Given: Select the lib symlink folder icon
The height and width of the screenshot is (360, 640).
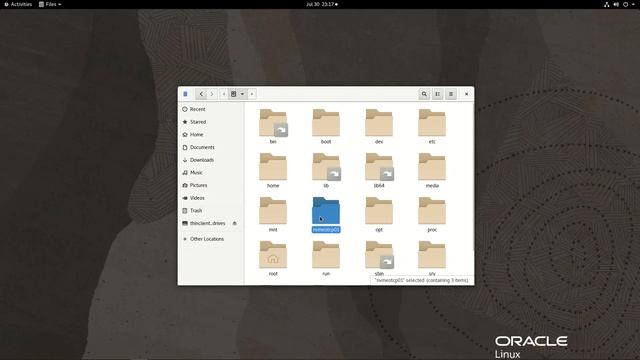Looking at the screenshot, I should pyautogui.click(x=326, y=167).
